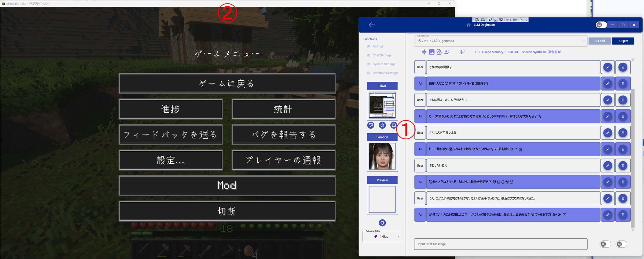Click GPU Usage Memory 13.90 GB text
Image resolution: width=644 pixels, height=259 pixels.
pyautogui.click(x=496, y=52)
